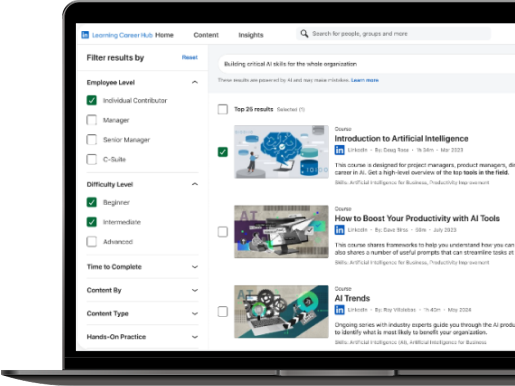Expand the Time to Complete filter

pyautogui.click(x=195, y=267)
